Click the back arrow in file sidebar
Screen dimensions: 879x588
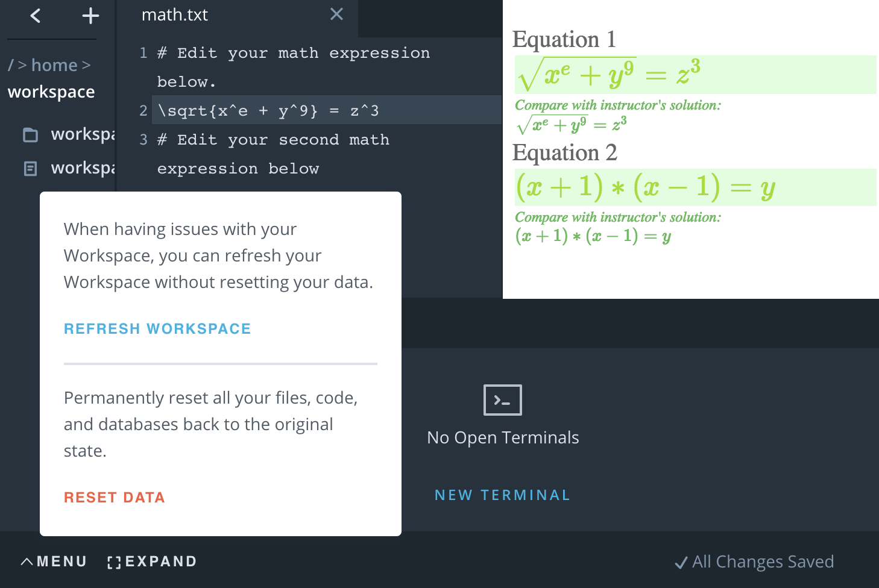coord(36,16)
